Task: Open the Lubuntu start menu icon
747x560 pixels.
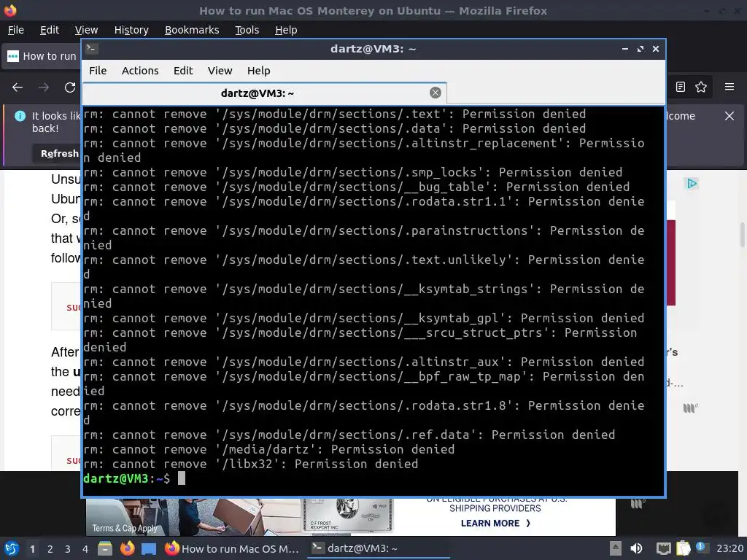Action: 11,548
